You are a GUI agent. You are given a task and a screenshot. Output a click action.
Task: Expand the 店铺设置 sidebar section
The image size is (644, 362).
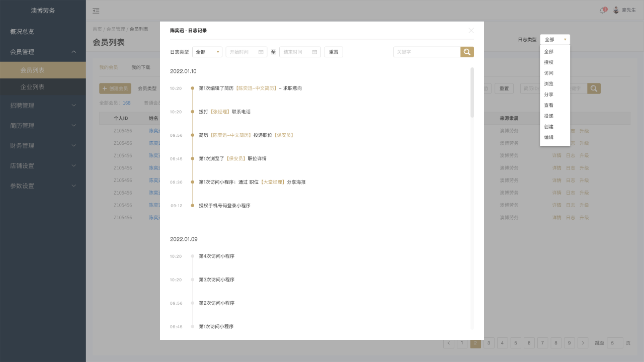pos(43,166)
